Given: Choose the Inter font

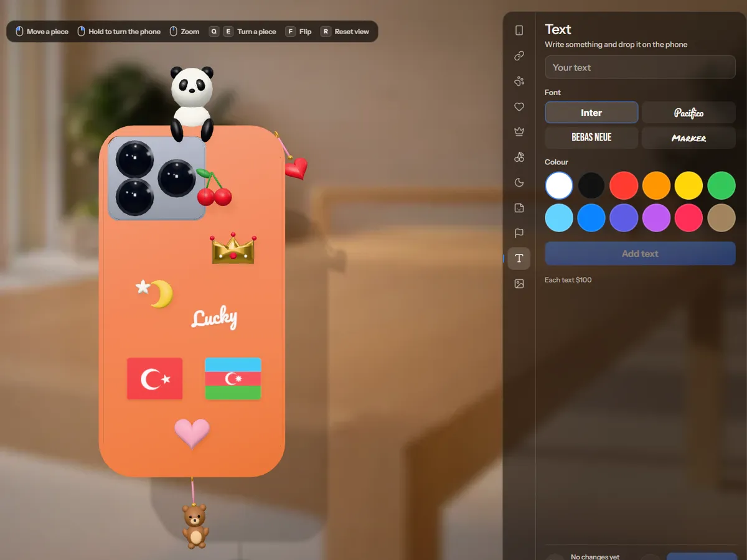Looking at the screenshot, I should click(x=591, y=113).
